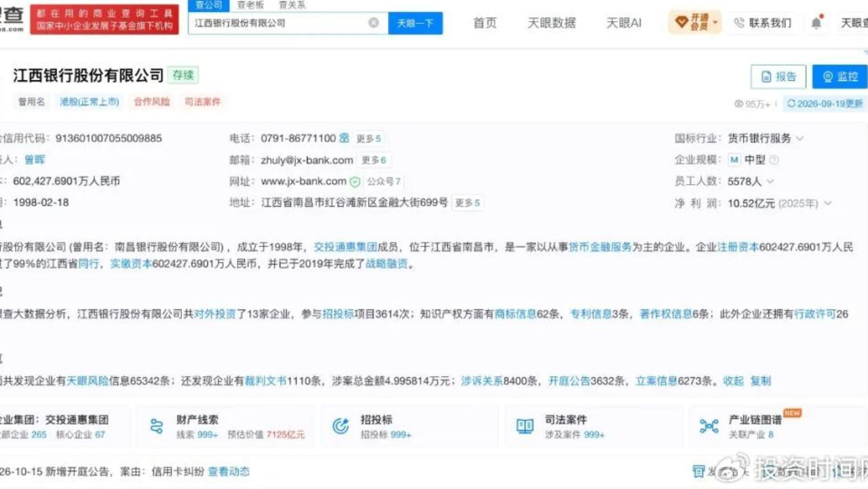
Task: Open the 曾用名 tag
Action: [x=31, y=102]
